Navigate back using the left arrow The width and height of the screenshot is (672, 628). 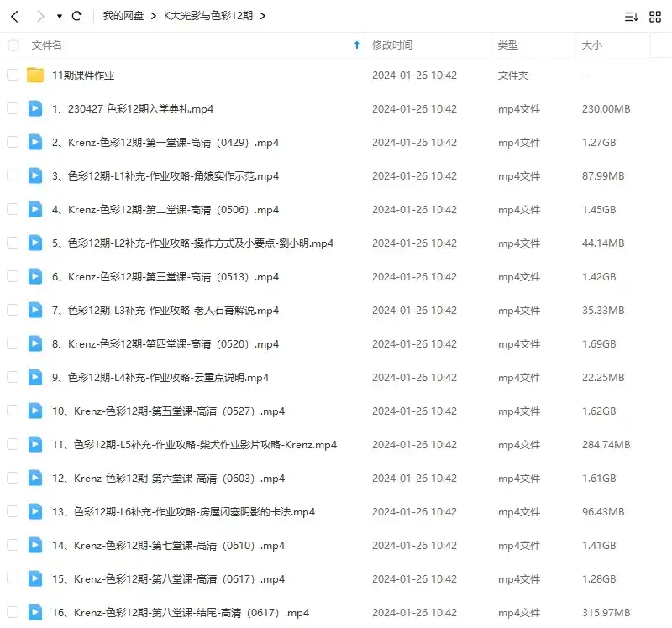[x=13, y=15]
